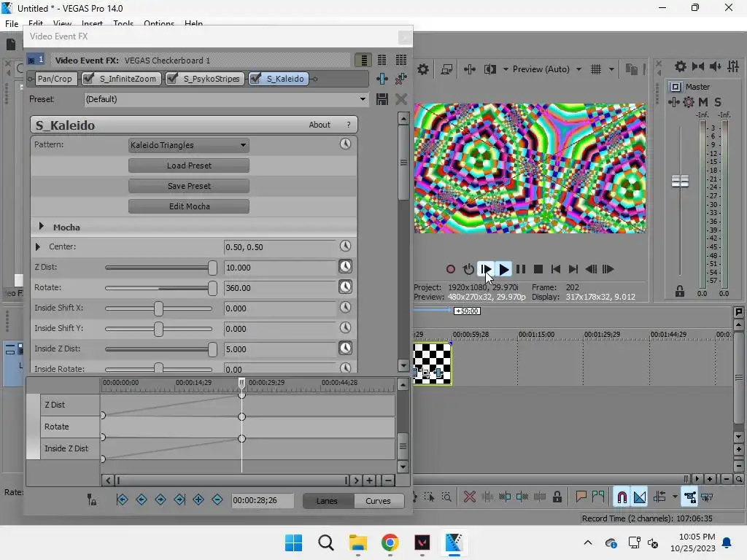Select the Pan/Crop chain button
Screen dimensions: 747x560
coord(55,79)
